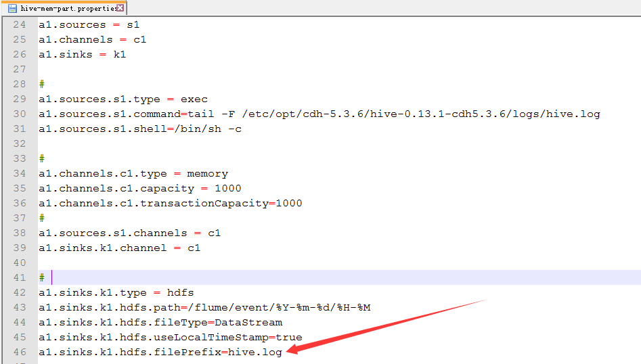Click the line 'a1.sinks = k1'
This screenshot has width=641, height=364.
[82, 54]
